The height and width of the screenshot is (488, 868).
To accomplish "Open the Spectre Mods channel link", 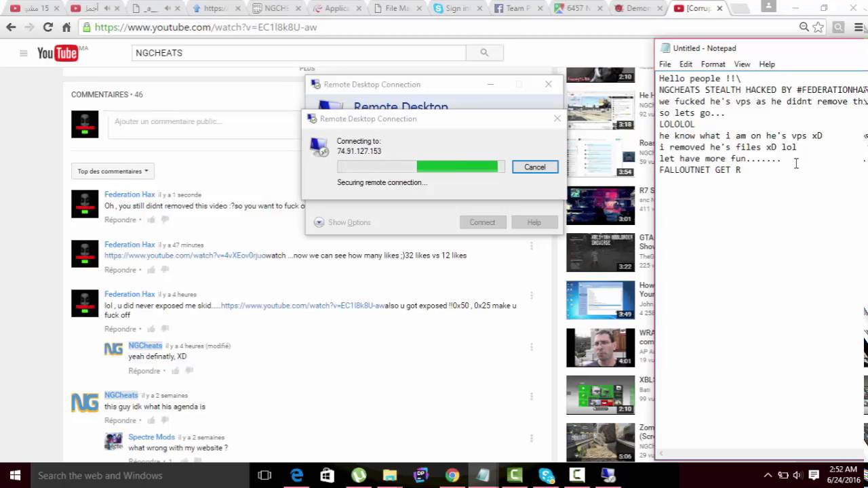I will (x=151, y=437).
